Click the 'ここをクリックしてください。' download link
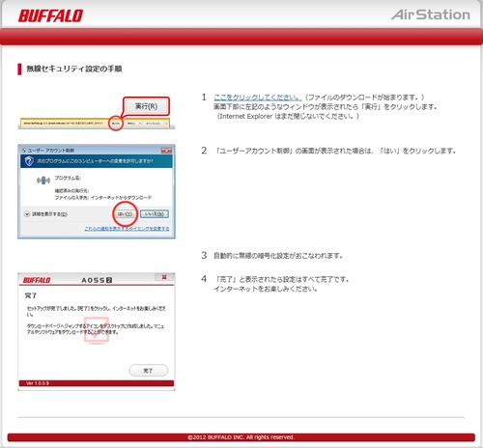This screenshot has width=483, height=448. pos(257,97)
